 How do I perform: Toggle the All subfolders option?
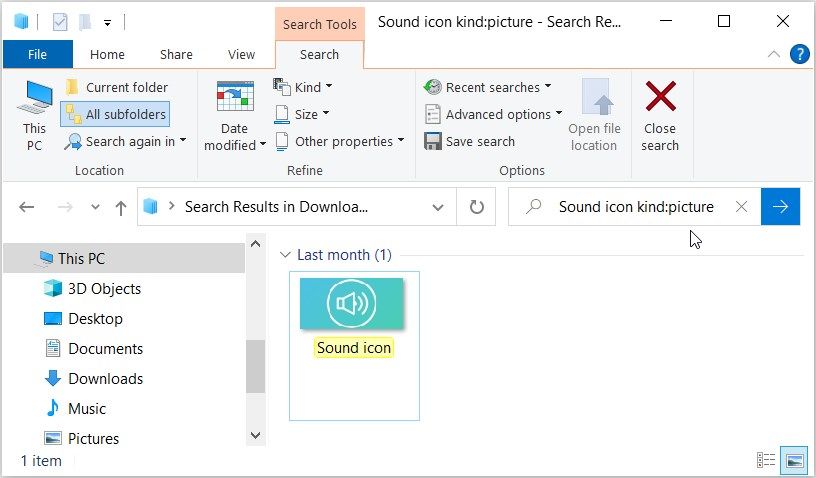(x=114, y=114)
